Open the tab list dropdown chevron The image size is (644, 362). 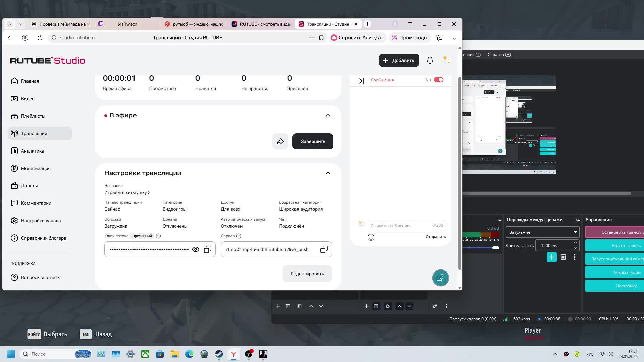pos(20,24)
